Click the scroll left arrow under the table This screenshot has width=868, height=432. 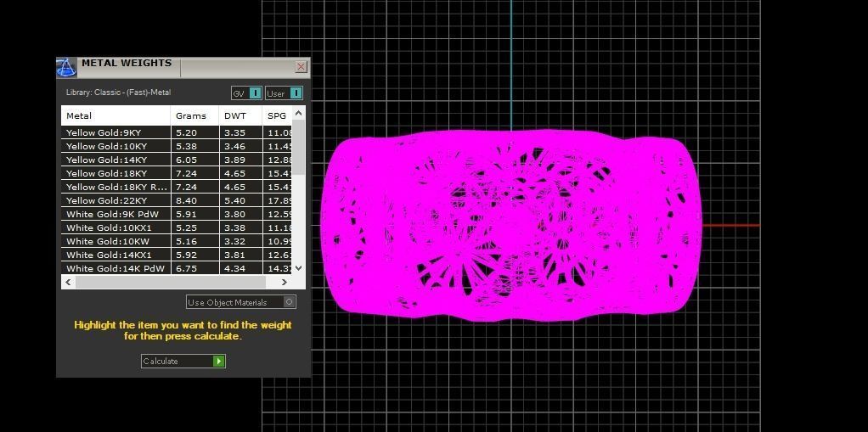tap(68, 282)
